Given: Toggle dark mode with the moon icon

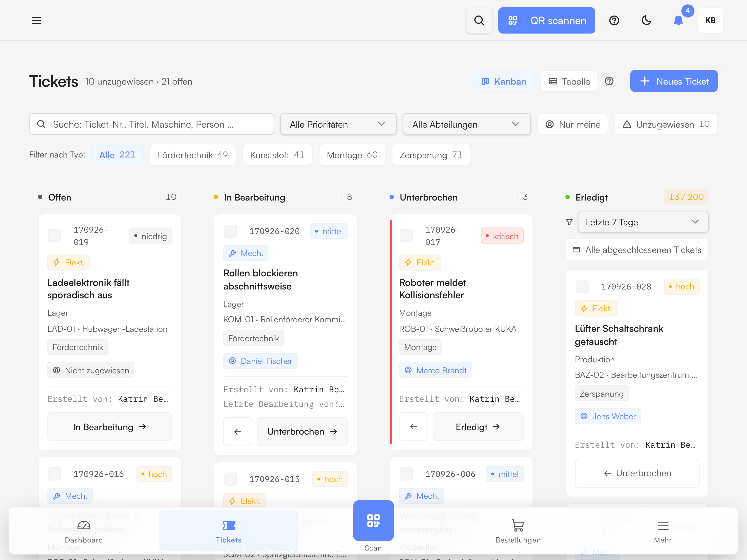Looking at the screenshot, I should pyautogui.click(x=646, y=21).
